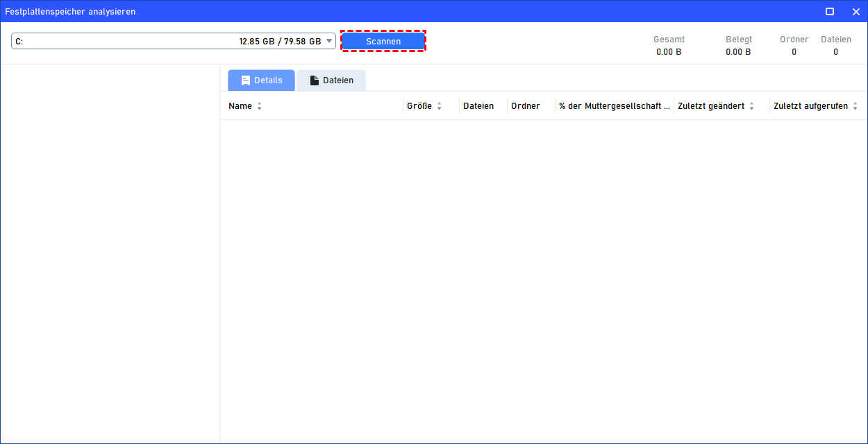
Task: Click the Dateien column header
Action: pyautogui.click(x=478, y=106)
